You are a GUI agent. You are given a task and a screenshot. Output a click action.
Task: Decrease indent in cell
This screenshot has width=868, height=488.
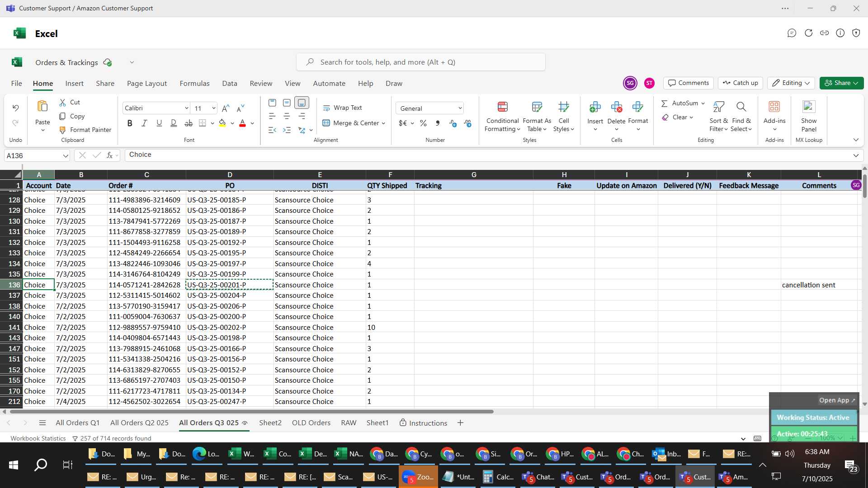(x=272, y=130)
